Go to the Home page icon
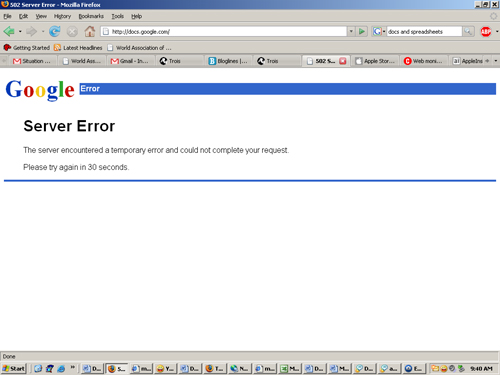Screen dimensions: 500x375 pos(89,32)
